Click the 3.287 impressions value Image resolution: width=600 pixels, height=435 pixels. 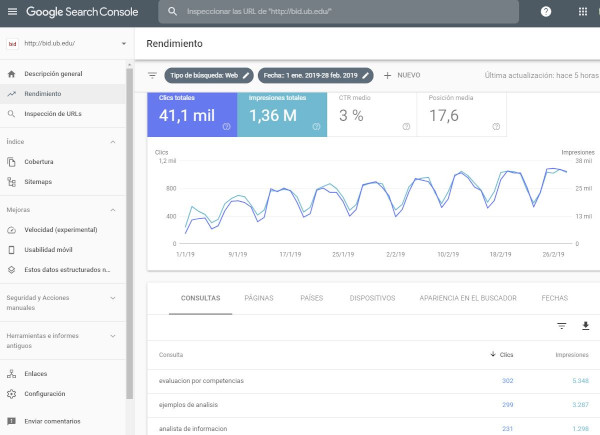[x=580, y=405]
